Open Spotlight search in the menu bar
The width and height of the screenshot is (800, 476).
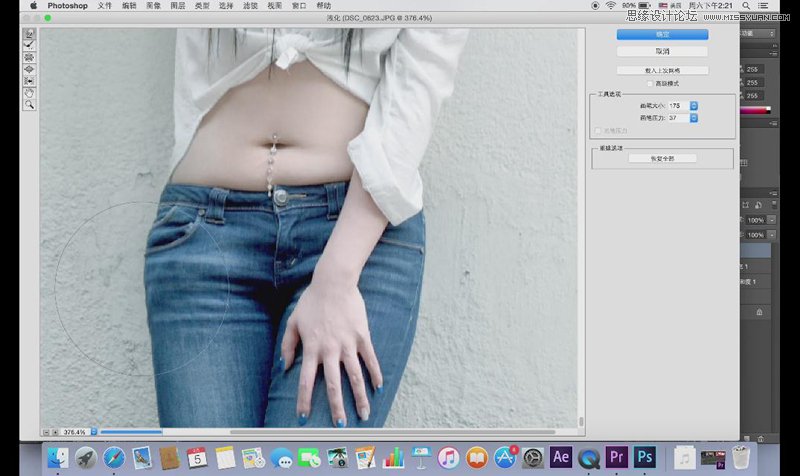[746, 6]
